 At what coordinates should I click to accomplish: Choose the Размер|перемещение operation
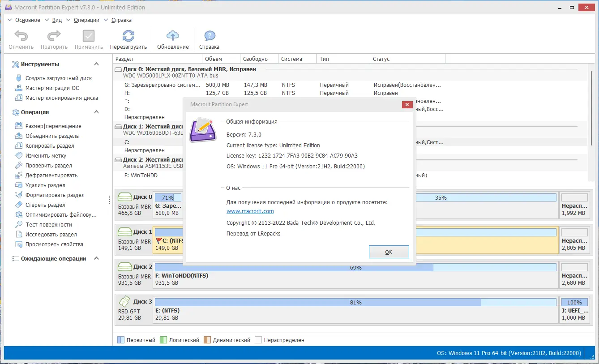point(53,126)
